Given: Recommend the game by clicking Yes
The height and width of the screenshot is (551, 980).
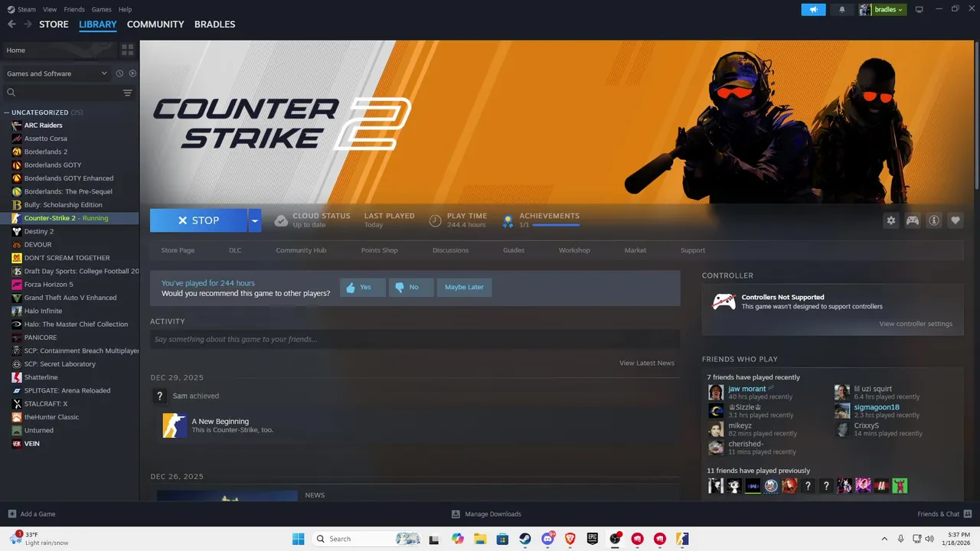Looking at the screenshot, I should point(362,287).
